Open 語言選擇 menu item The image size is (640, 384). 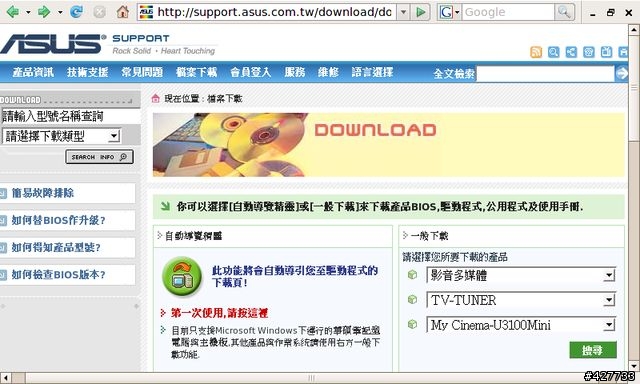(373, 72)
